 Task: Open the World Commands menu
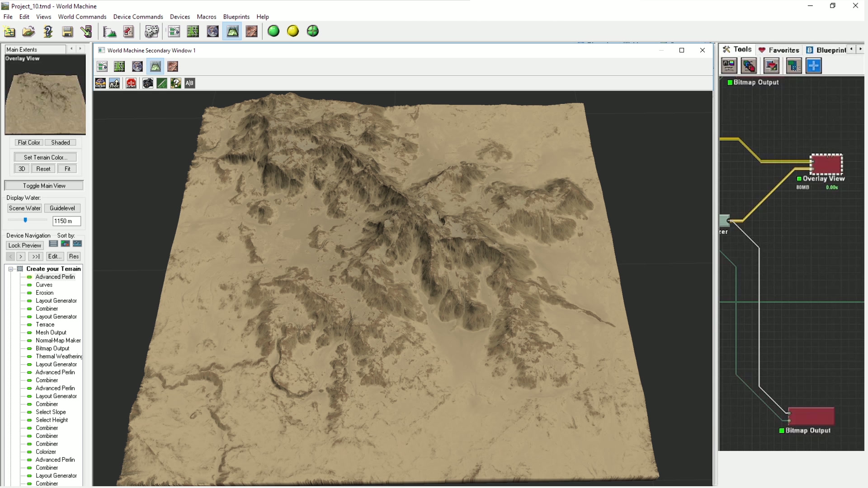tap(82, 17)
